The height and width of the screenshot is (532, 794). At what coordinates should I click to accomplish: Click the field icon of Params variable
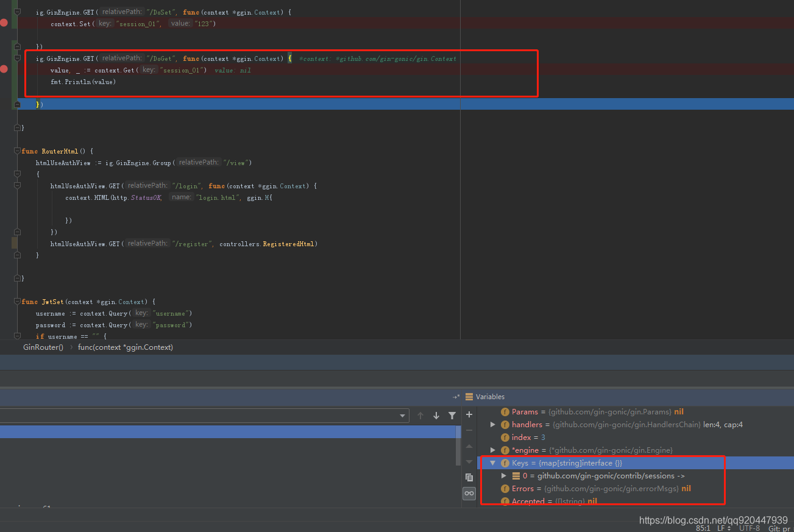point(505,412)
